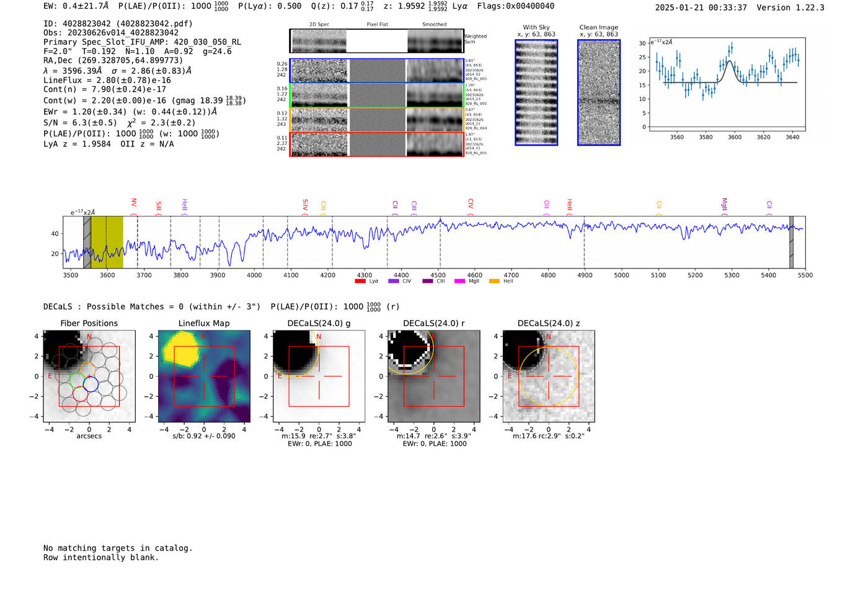Open the Lineflux Map image
Viewport: 868px width, 591px height.
point(204,376)
